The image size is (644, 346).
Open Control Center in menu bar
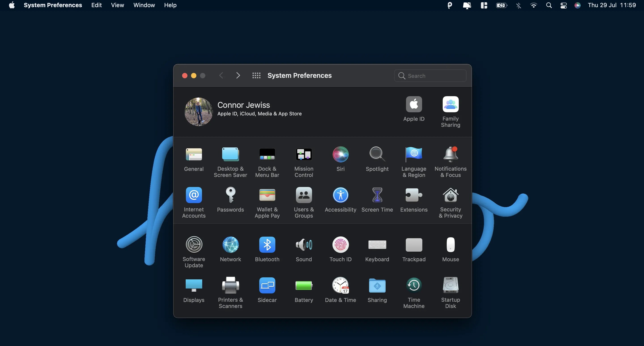click(x=563, y=5)
